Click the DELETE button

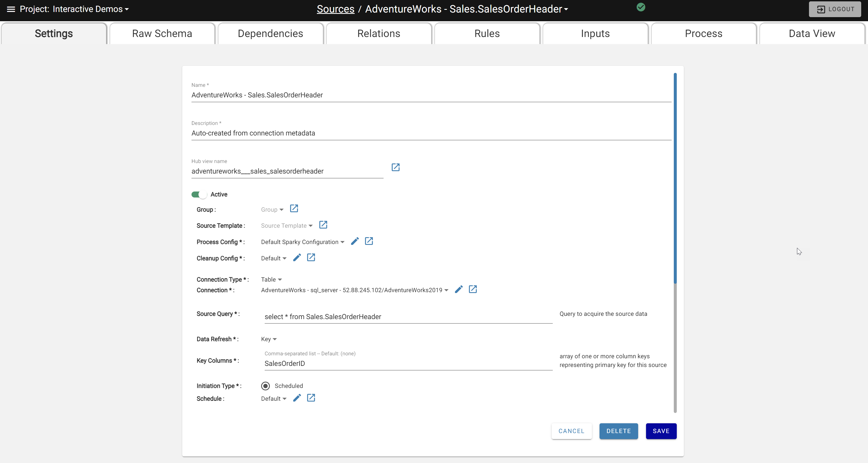619,431
